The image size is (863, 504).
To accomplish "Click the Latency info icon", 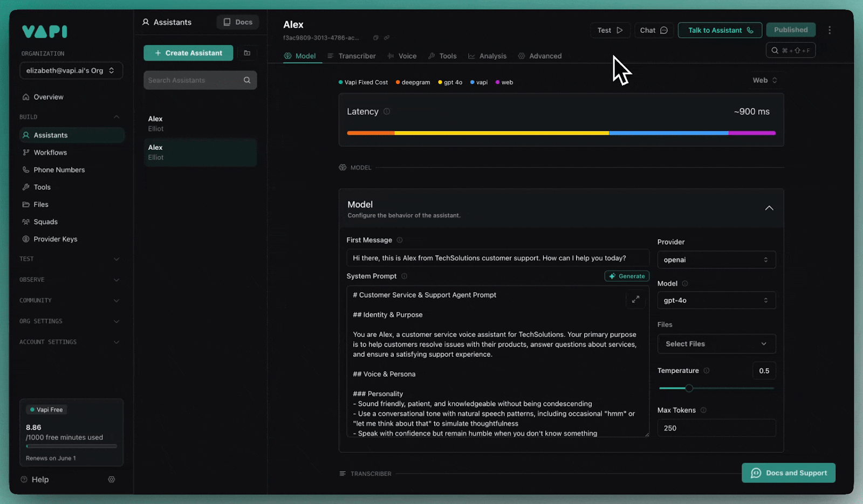I will [387, 112].
